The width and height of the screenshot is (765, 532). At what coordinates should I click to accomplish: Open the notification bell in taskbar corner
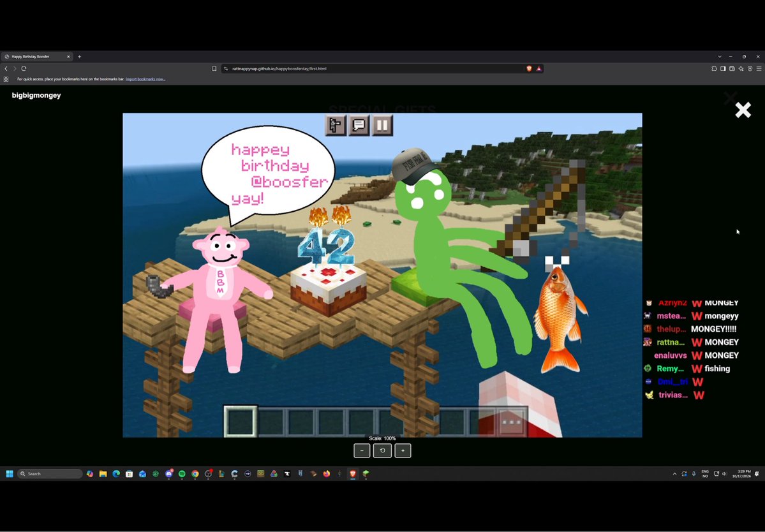pos(757,473)
